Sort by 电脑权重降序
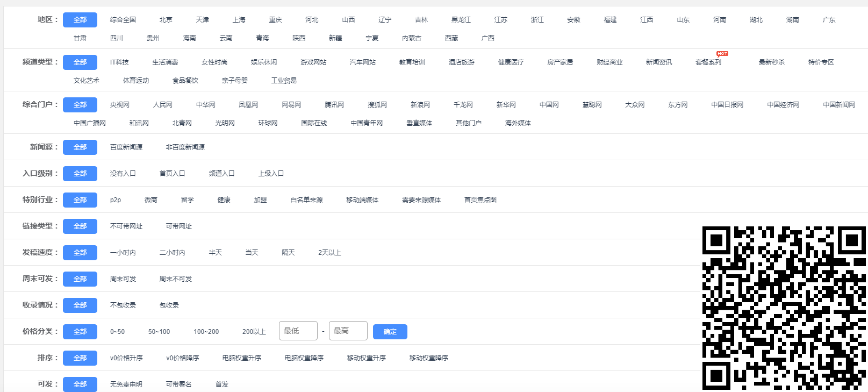The height and width of the screenshot is (392, 868). pos(304,358)
